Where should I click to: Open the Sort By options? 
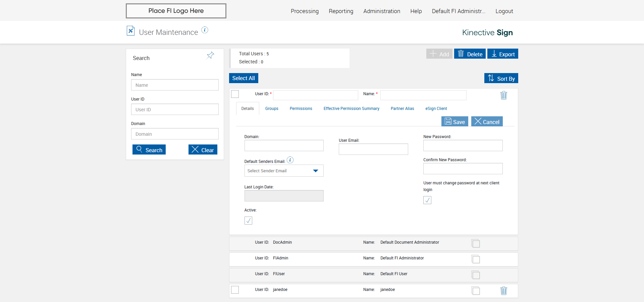pyautogui.click(x=501, y=78)
